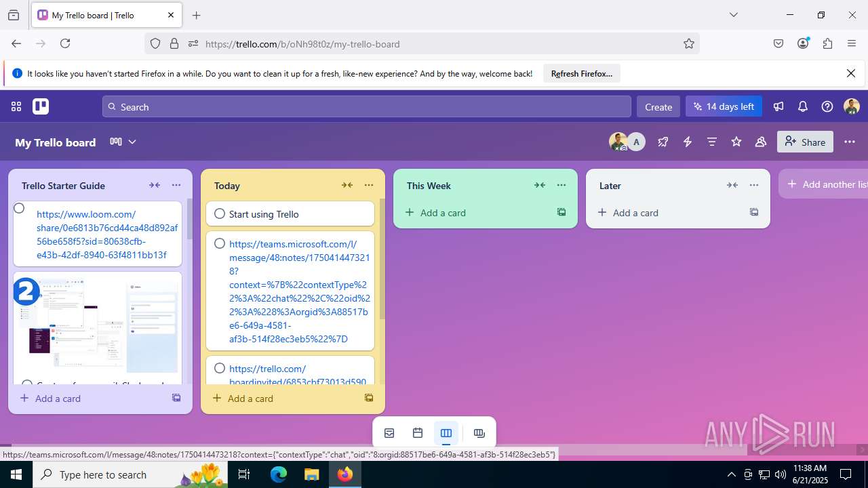Click the Trello home logo icon
The width and height of the screenshot is (868, 488).
point(41,106)
